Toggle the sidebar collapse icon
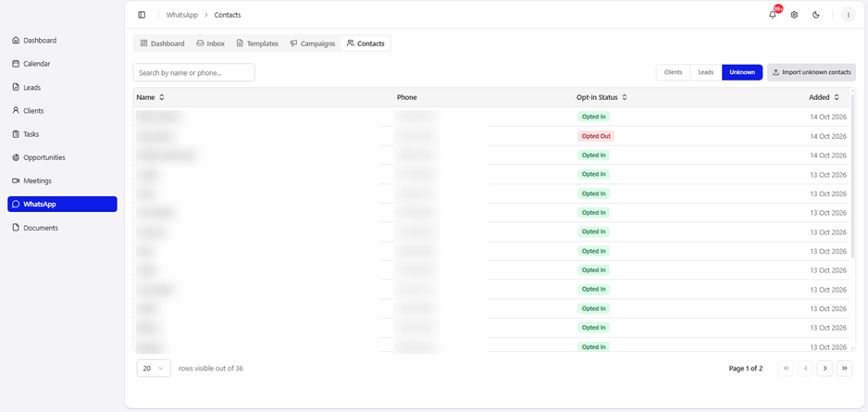 142,15
